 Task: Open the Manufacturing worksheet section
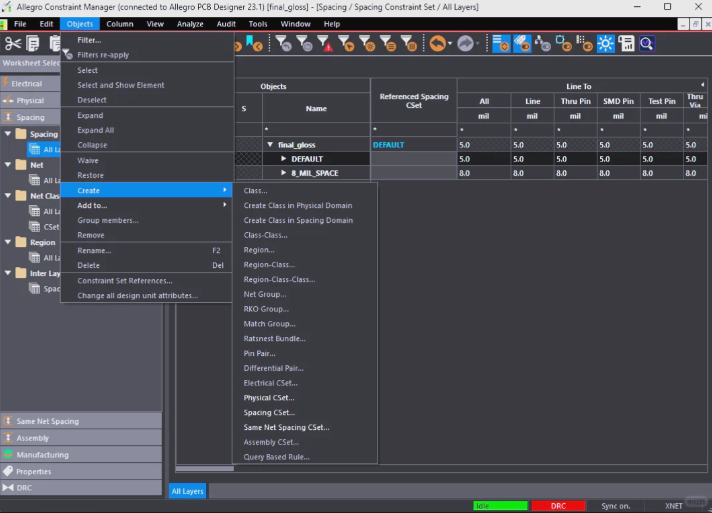pos(81,455)
